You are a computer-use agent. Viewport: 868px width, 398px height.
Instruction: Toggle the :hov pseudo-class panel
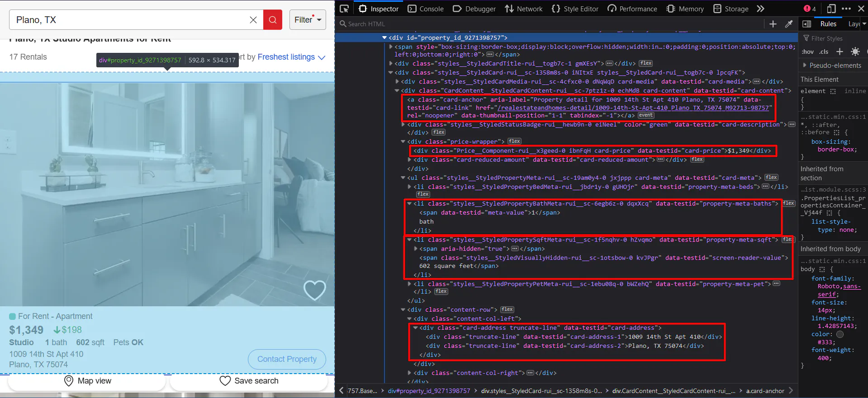[x=807, y=52]
